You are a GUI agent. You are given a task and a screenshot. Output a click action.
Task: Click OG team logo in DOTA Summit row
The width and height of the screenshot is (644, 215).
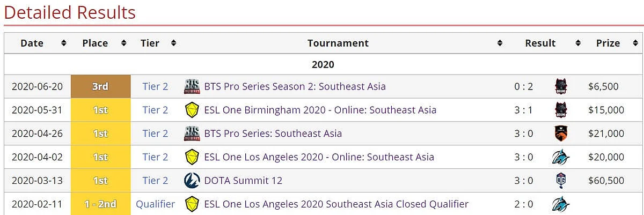[x=561, y=181]
